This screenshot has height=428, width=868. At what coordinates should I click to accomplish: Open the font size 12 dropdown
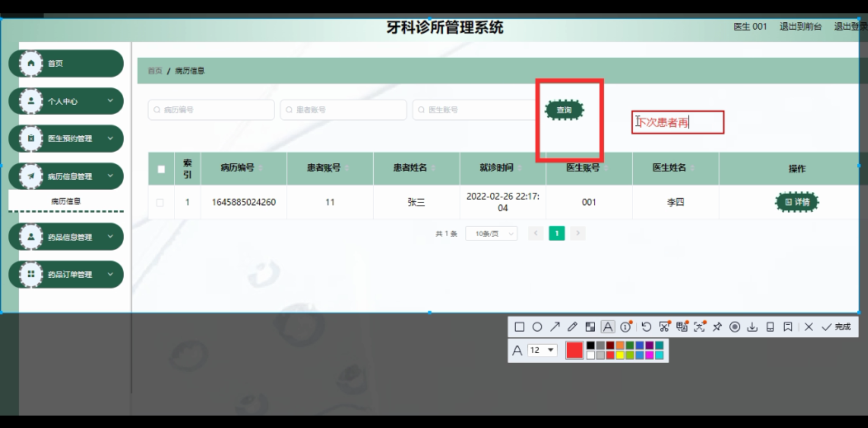pyautogui.click(x=543, y=350)
